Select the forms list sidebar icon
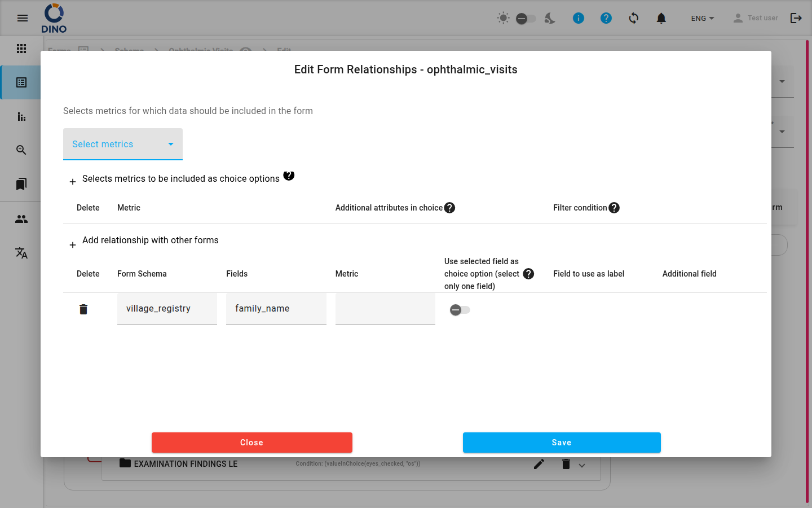 click(x=21, y=82)
